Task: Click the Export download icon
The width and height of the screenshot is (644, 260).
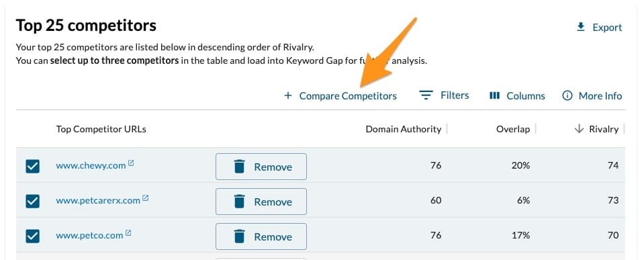Action: coord(580,27)
